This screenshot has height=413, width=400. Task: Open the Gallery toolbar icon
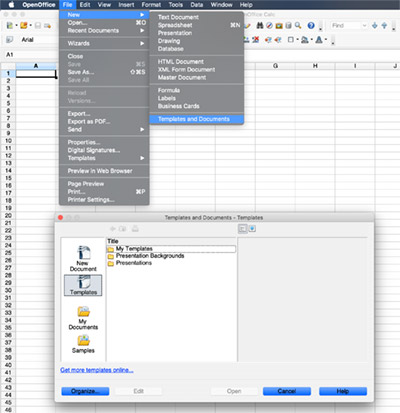(279, 25)
